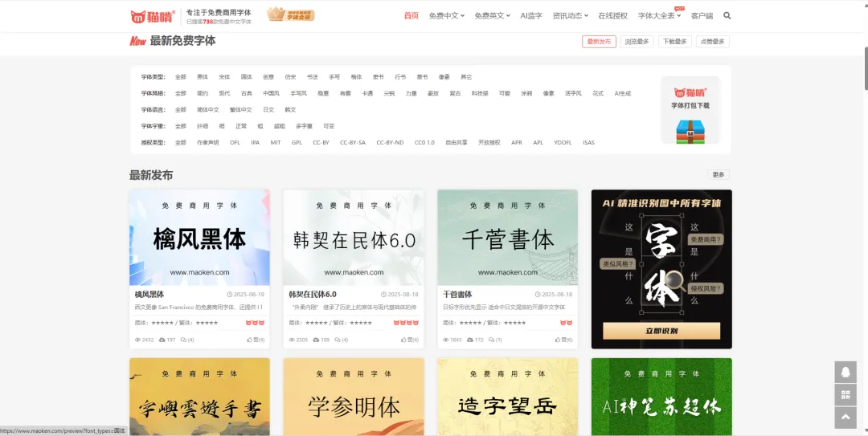Image resolution: width=868 pixels, height=436 pixels.
Task: Open the 韩契在民体6.0 preview thumbnail
Action: tap(354, 238)
